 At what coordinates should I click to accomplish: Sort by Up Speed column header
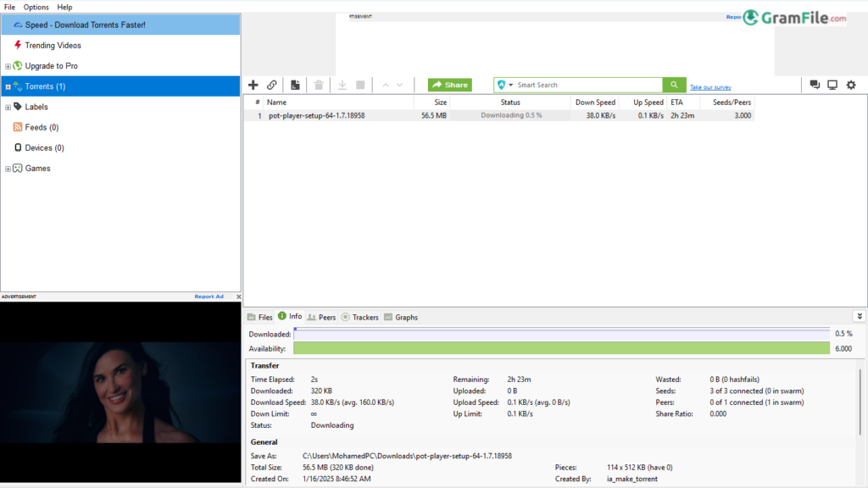(x=643, y=103)
